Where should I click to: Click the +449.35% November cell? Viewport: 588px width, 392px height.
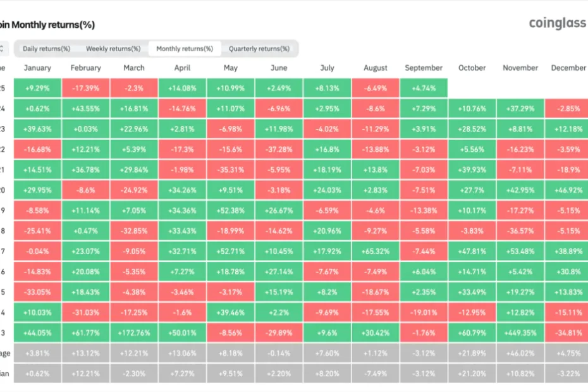point(520,332)
